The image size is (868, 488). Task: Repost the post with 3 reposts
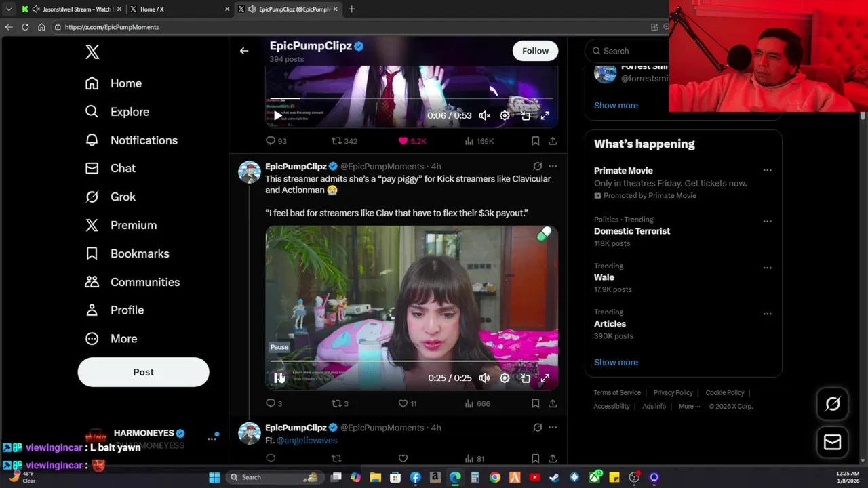[340, 403]
